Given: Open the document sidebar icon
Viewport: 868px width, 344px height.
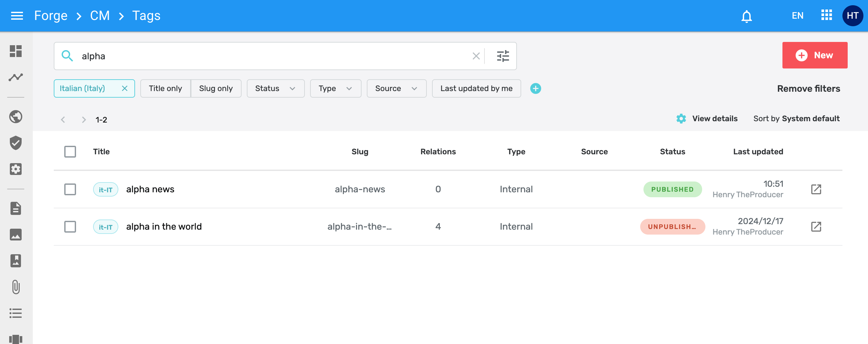Looking at the screenshot, I should [x=15, y=208].
